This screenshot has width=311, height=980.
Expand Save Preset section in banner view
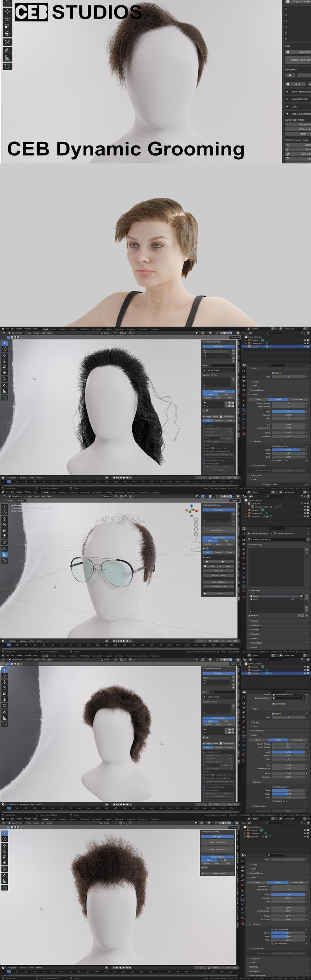click(299, 92)
